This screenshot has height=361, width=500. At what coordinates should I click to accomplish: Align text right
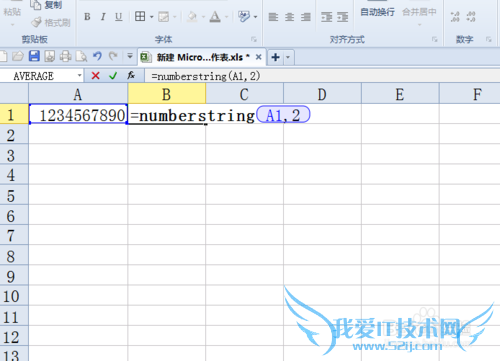[x=306, y=17]
